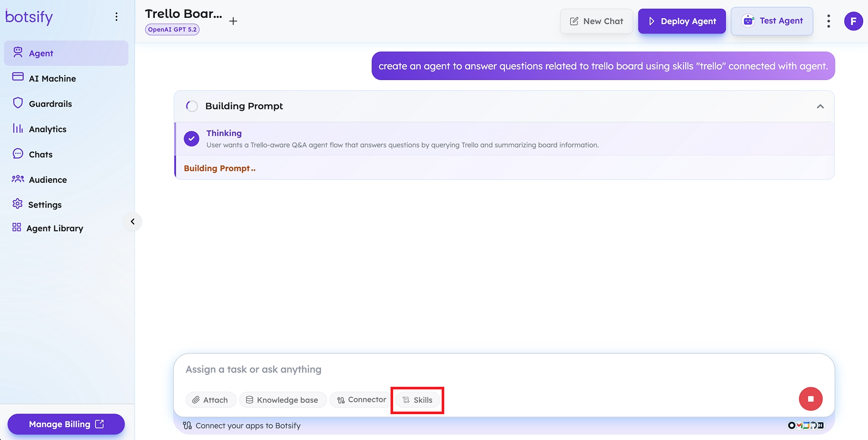Screen dimensions: 868x440
Task: Open the Connector option
Action: [362, 400]
